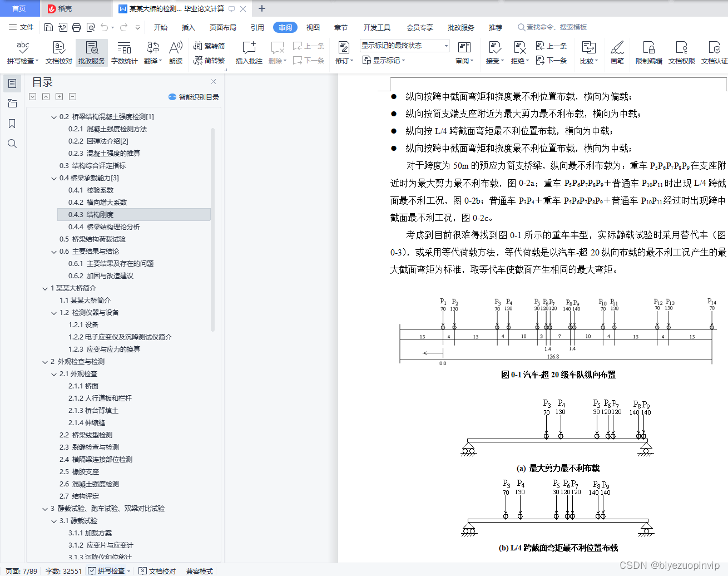728x576 pixels.
Task: Collapse the 0.4 桥梁承载能力 section
Action: 54,178
